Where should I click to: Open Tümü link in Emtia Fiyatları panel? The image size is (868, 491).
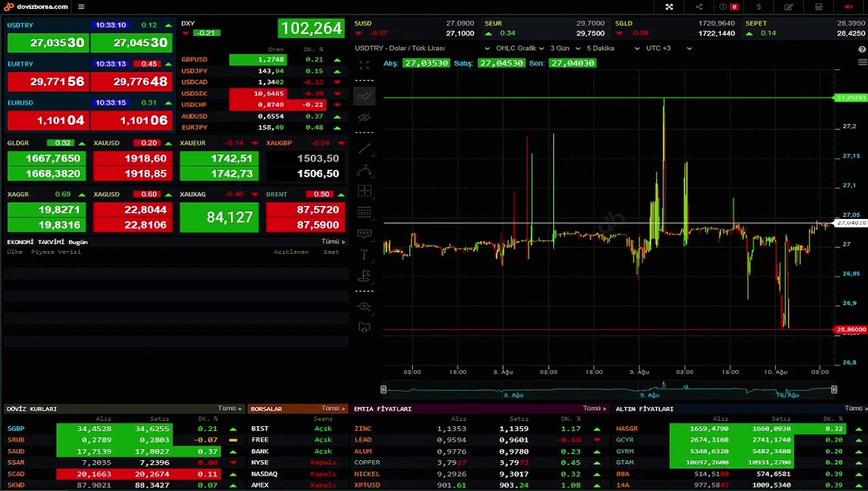(594, 408)
